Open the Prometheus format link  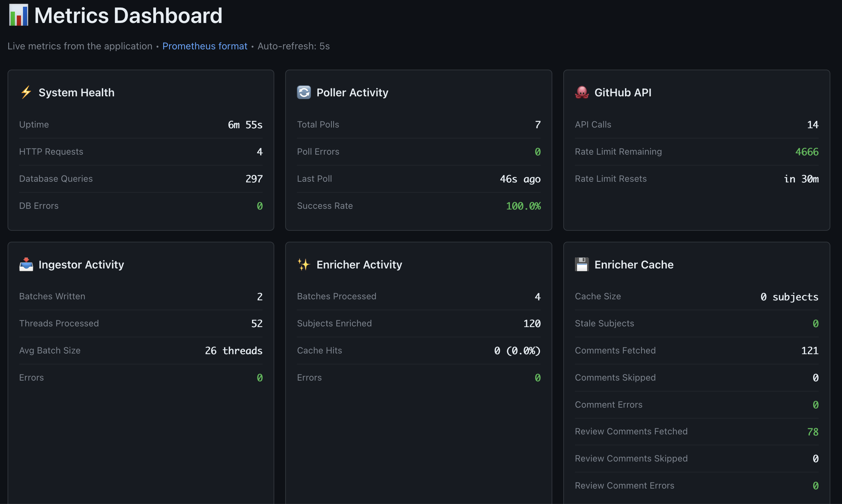click(x=205, y=46)
